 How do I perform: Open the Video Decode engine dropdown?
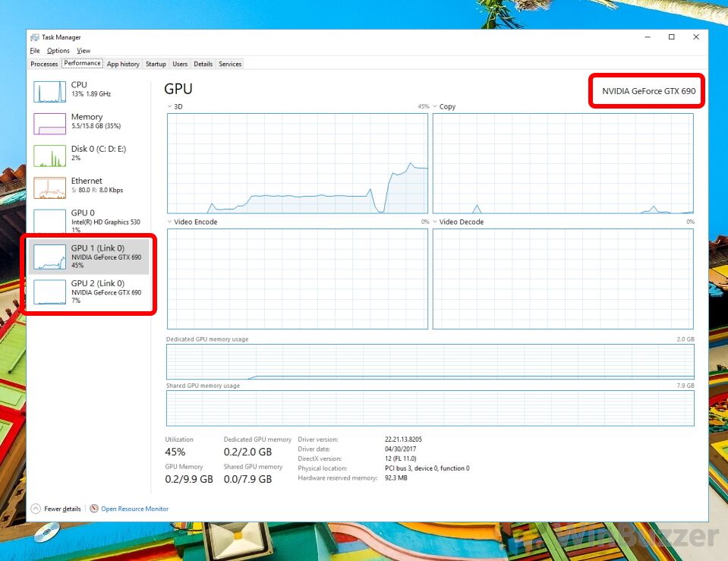tap(436, 222)
